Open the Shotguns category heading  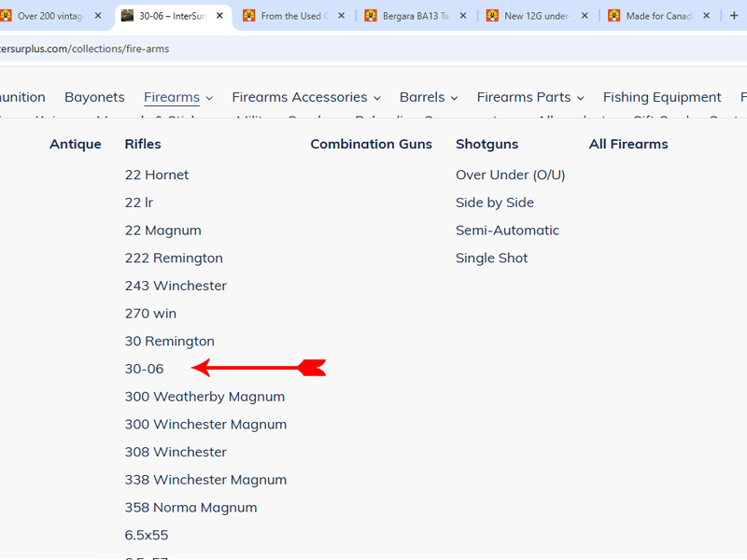pyautogui.click(x=486, y=144)
